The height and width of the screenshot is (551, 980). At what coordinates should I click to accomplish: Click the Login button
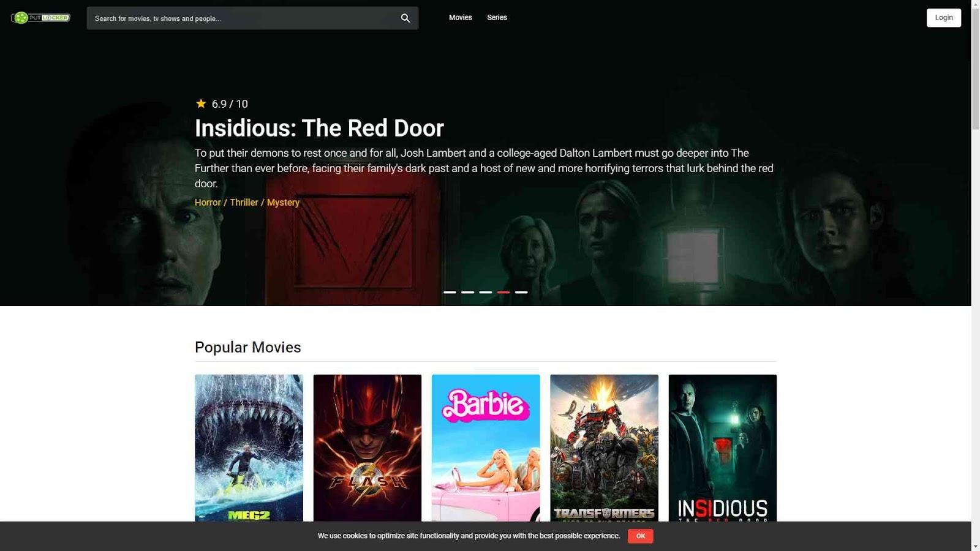(944, 18)
